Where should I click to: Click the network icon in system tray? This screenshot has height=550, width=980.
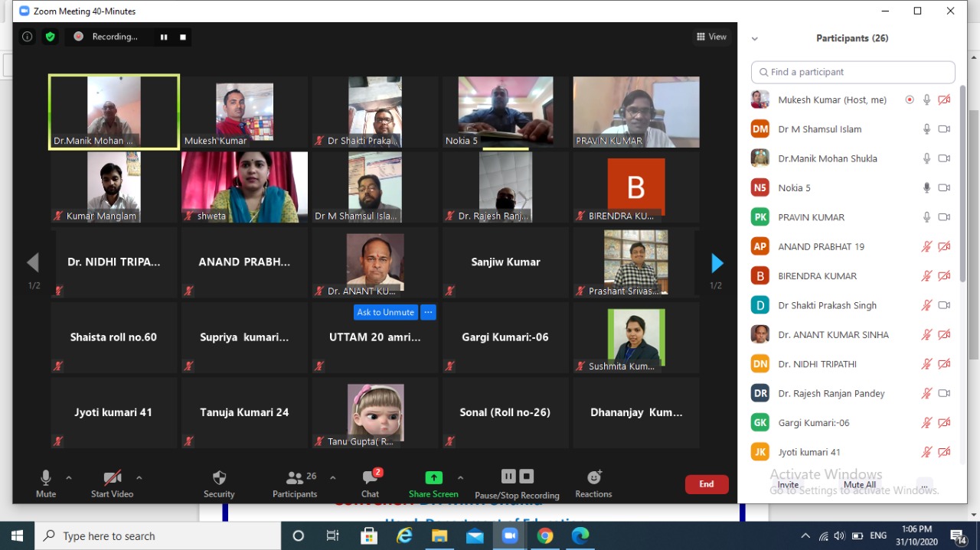823,535
